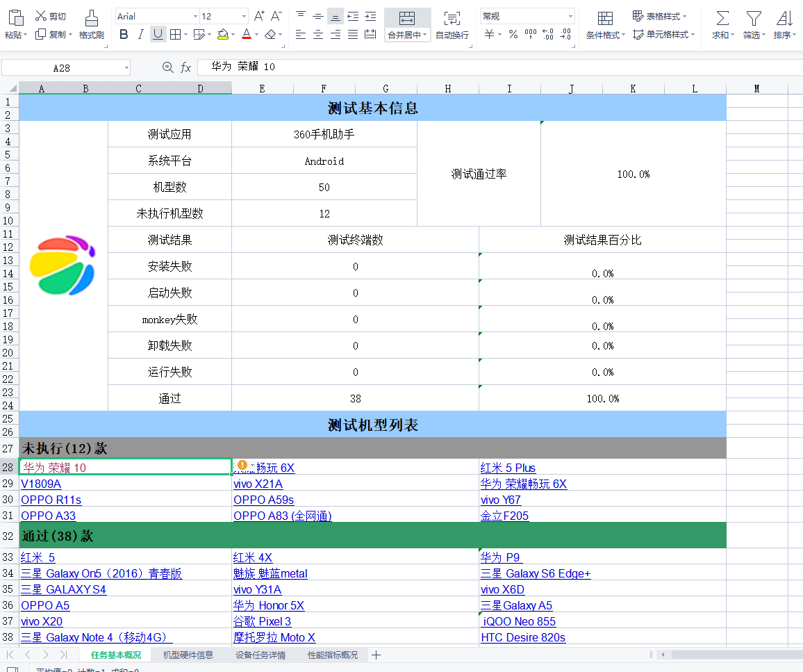The height and width of the screenshot is (672, 803).
Task: Click the horizontal scrollbar thumb
Action: pyautogui.click(x=736, y=655)
